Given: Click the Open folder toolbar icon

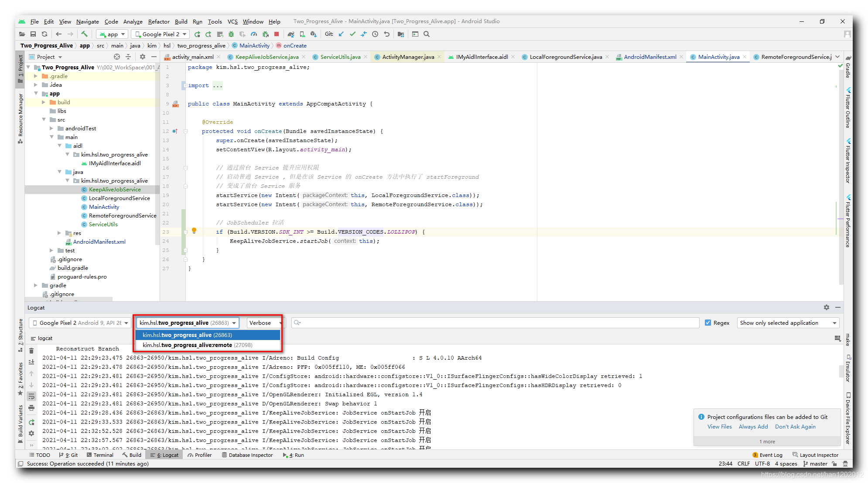Looking at the screenshot, I should pos(22,34).
